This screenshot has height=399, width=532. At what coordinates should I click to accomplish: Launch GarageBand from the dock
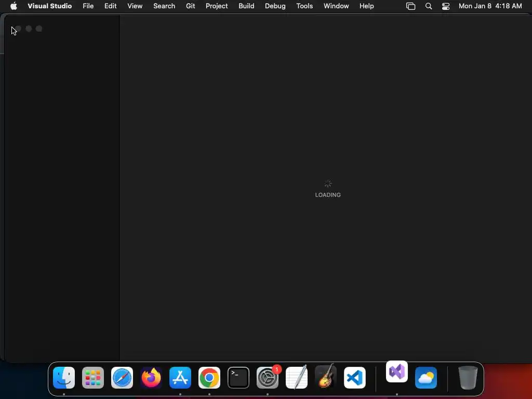pos(326,377)
